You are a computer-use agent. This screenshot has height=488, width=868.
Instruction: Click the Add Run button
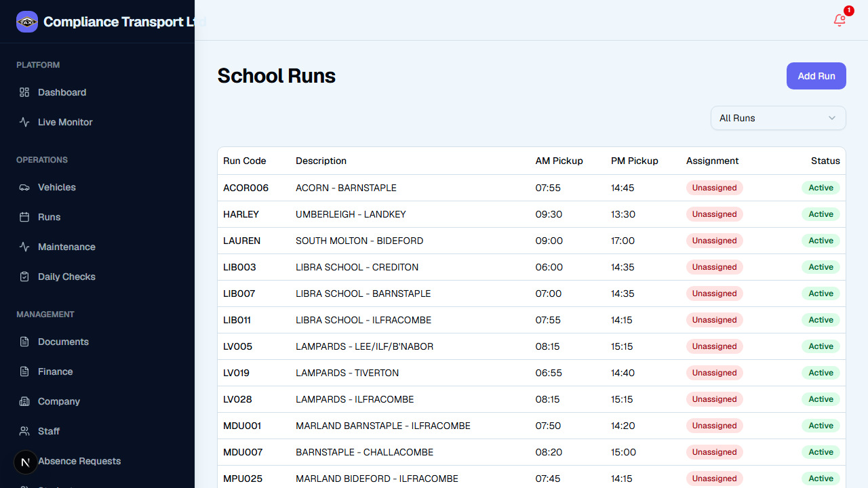click(816, 76)
